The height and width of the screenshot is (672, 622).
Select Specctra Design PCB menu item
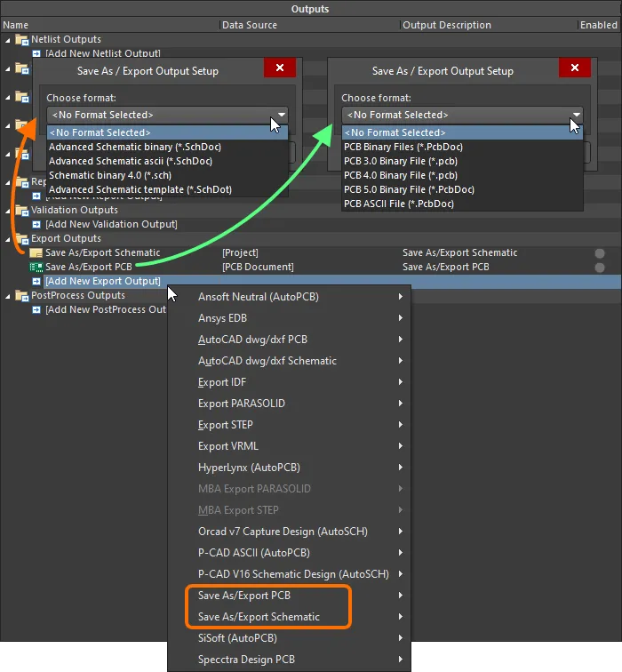coord(289,660)
